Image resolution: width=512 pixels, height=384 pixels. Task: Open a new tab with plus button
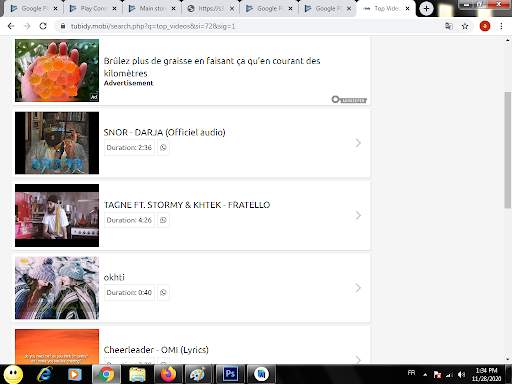tap(426, 8)
